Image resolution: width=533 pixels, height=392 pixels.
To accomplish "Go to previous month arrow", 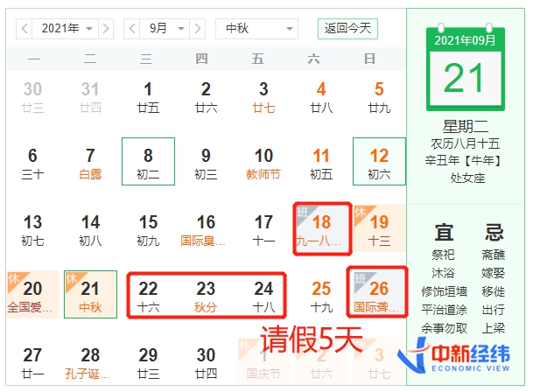I will click(131, 29).
